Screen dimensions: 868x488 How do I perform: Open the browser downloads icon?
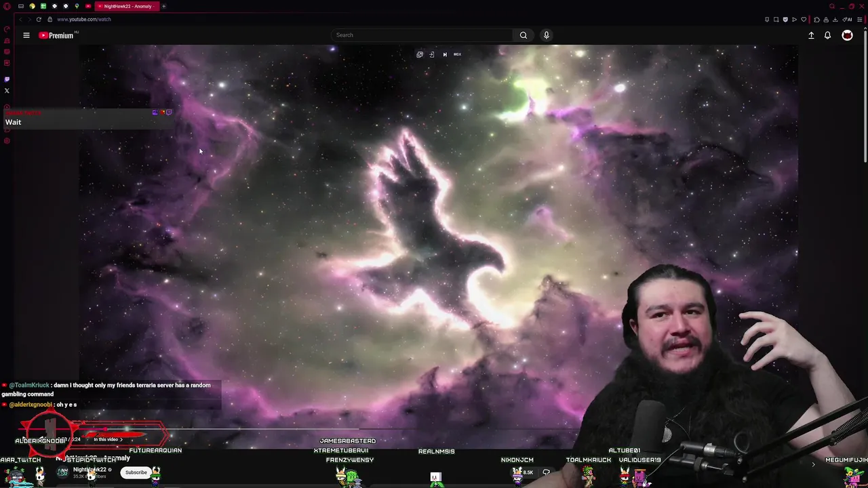(x=835, y=20)
